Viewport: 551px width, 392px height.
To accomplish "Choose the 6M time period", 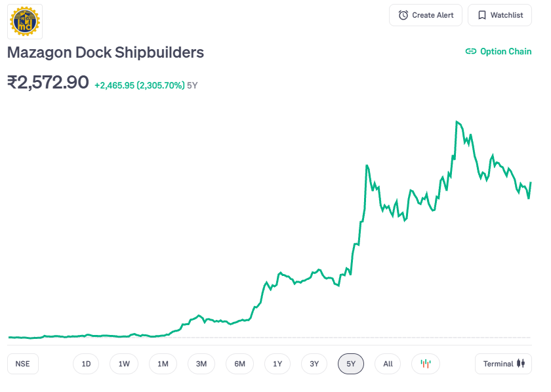I will (x=239, y=364).
